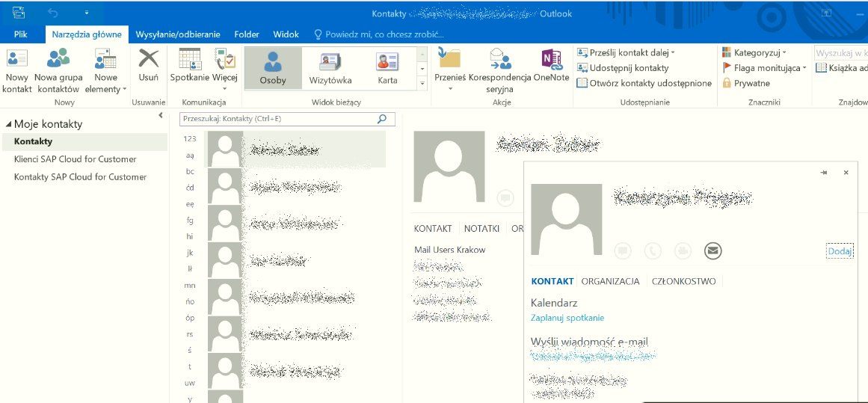Screen dimensions: 868x403
Task: Click the ribbon display options icon
Action: pos(826,13)
